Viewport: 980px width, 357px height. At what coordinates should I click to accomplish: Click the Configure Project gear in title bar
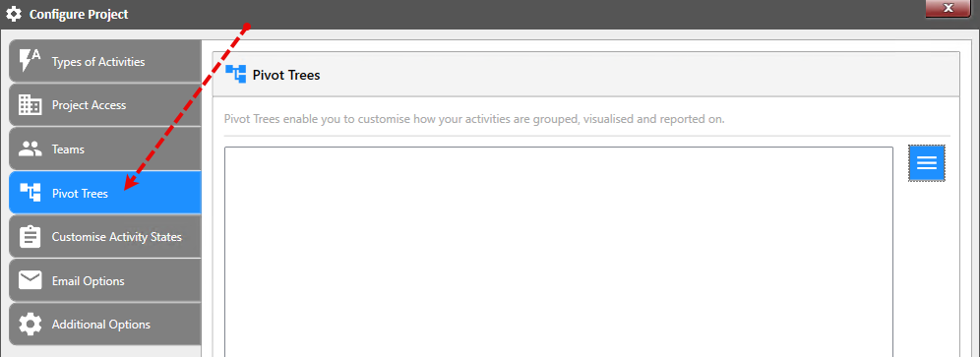coord(13,14)
